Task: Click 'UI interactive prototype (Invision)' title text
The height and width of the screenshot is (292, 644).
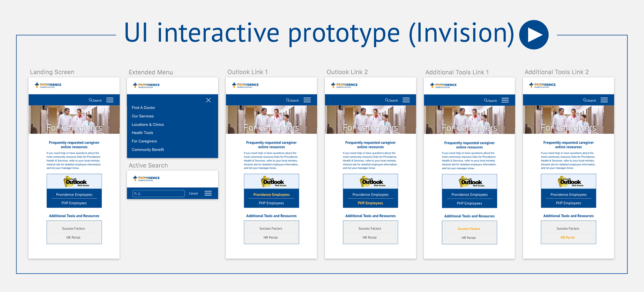Action: click(x=319, y=34)
